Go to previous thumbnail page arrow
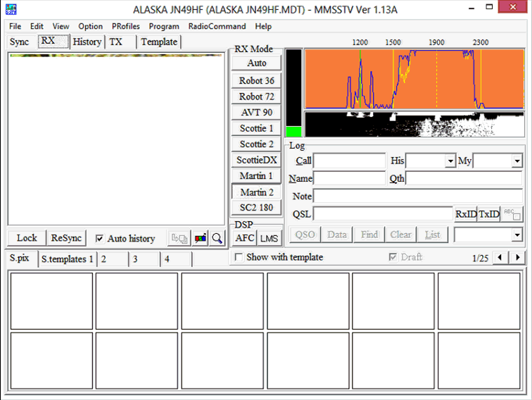Image resolution: width=532 pixels, height=400 pixels. pyautogui.click(x=500, y=257)
